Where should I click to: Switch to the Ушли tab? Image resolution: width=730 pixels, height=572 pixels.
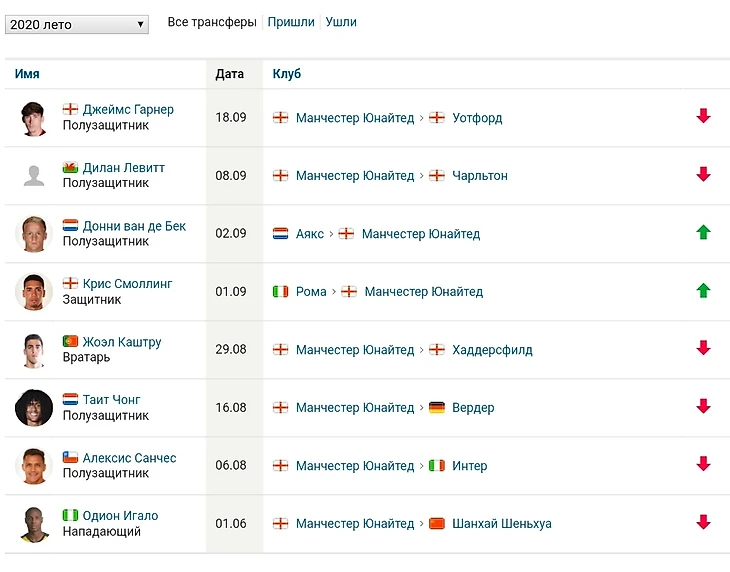tap(341, 22)
